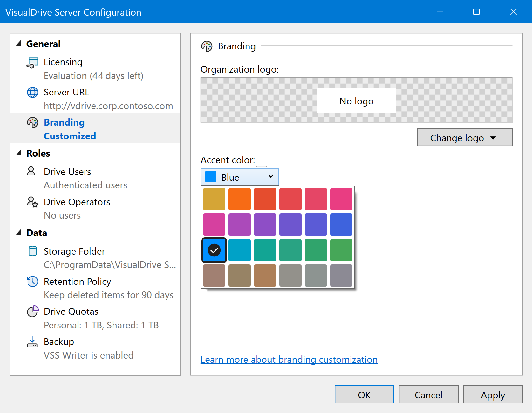Collapse the Roles section
The width and height of the screenshot is (532, 413).
[x=19, y=153]
